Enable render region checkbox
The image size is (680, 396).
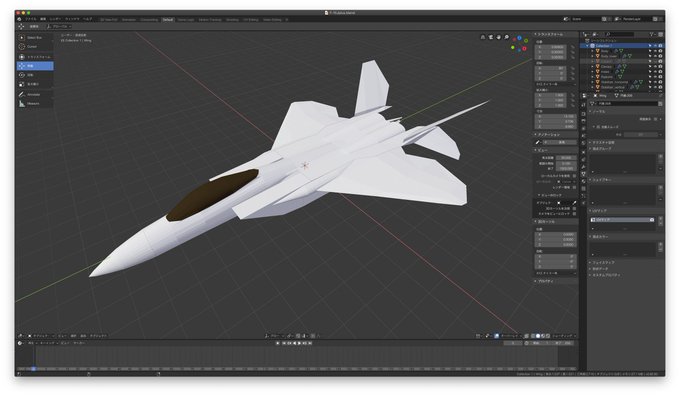coord(574,187)
